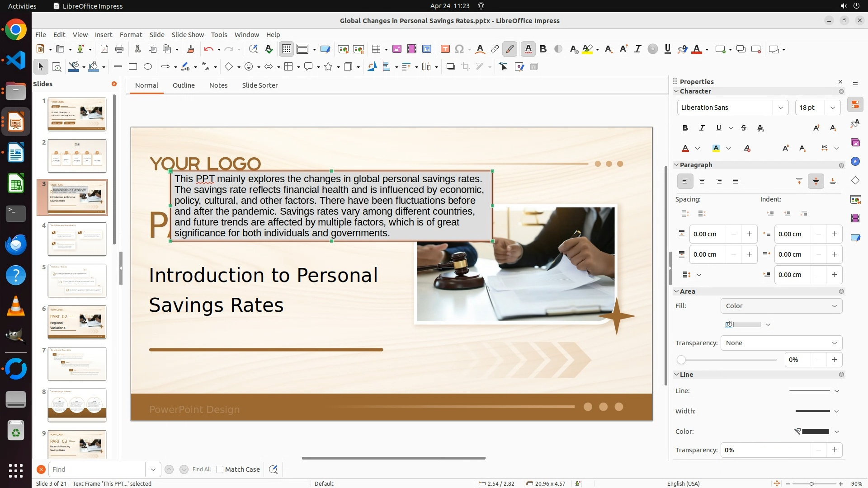Viewport: 868px width, 488px height.
Task: Click the Insert Table toolbar icon
Action: (x=376, y=49)
